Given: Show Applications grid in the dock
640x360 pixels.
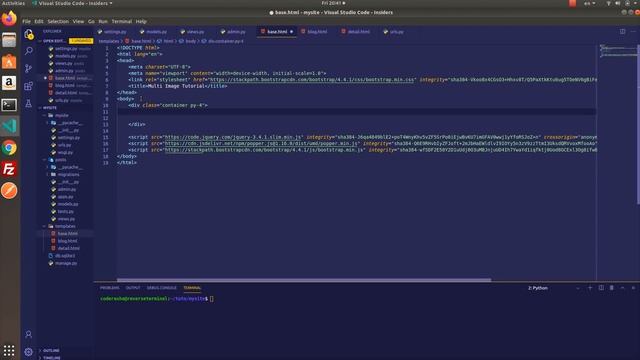Looking at the screenshot, I should click(x=9, y=351).
